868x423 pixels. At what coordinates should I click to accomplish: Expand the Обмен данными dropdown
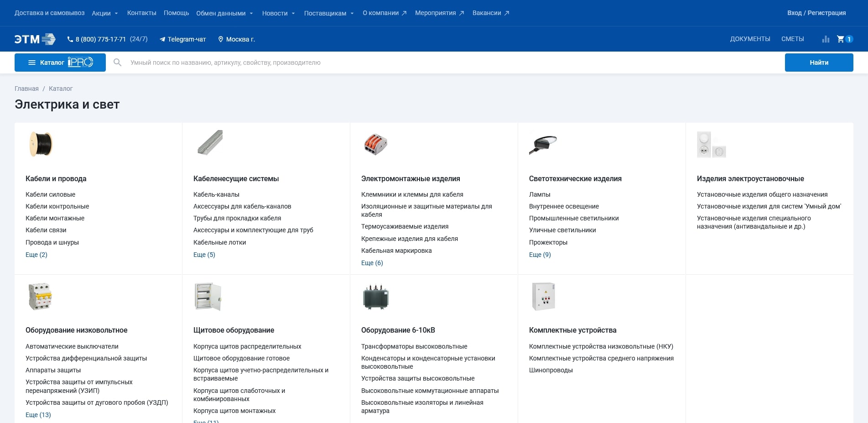pos(224,13)
